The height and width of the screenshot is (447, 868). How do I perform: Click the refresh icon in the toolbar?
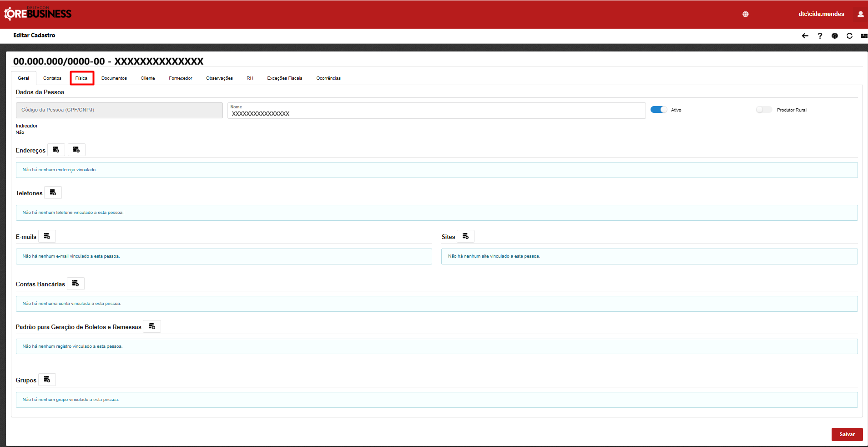(849, 36)
